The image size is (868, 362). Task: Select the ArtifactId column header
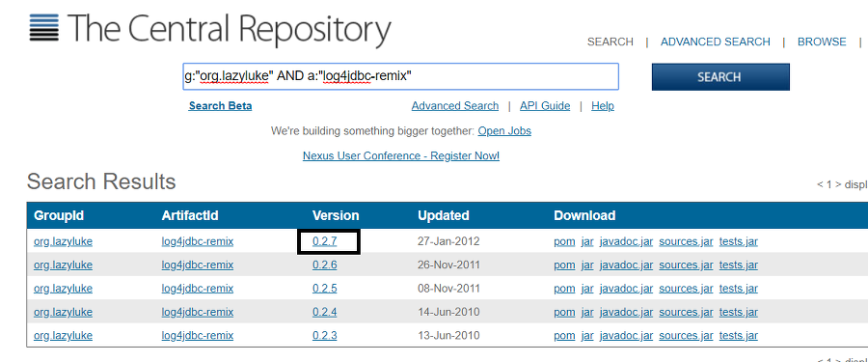pos(190,215)
